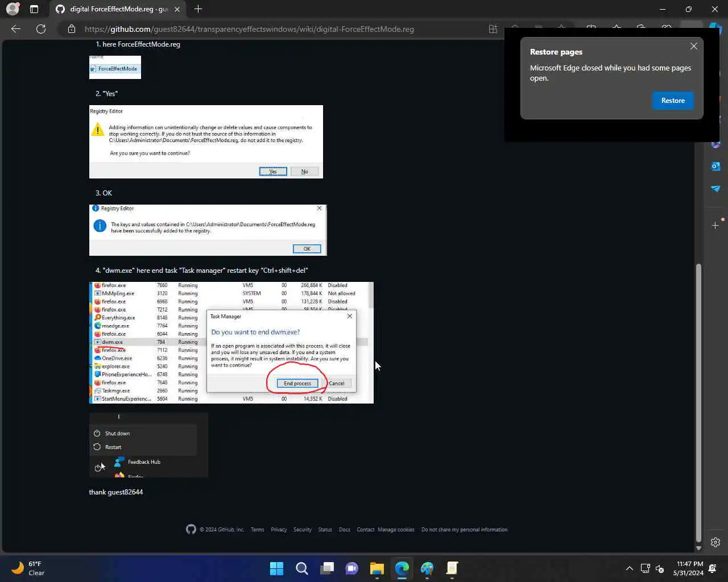Image resolution: width=728 pixels, height=582 pixels.
Task: Open sidebar settings gear icon
Action: [x=715, y=542]
